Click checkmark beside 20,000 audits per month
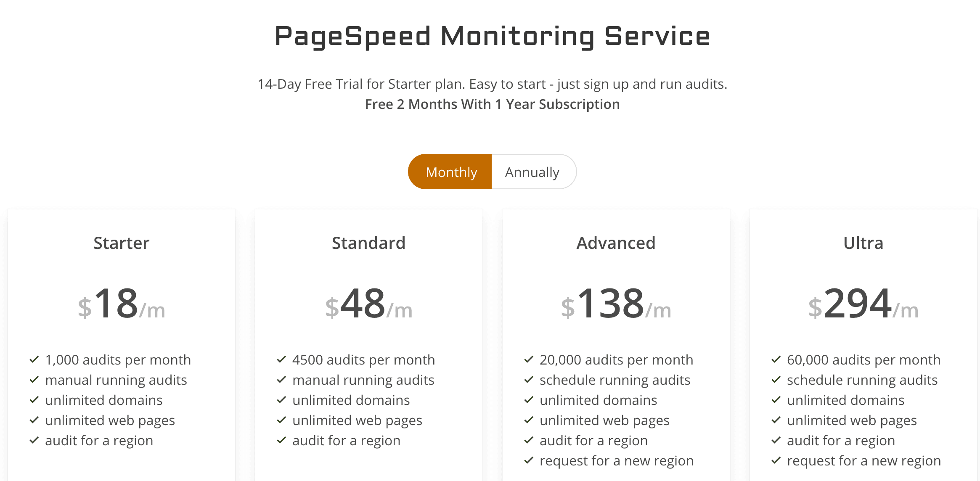The image size is (980, 481). pos(529,359)
